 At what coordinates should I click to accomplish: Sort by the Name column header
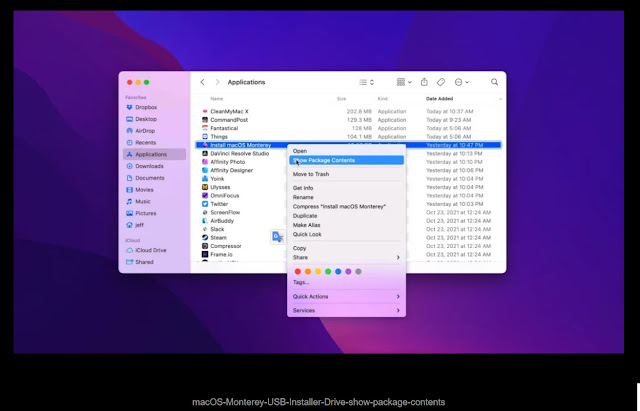click(x=217, y=99)
